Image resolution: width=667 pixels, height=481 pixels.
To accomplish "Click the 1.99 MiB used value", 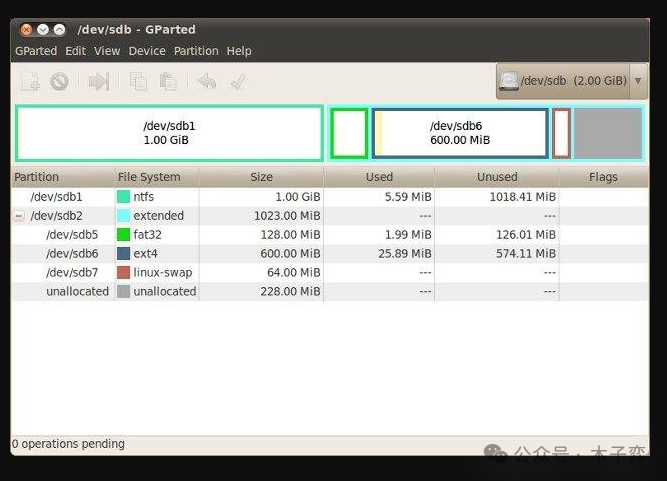I will (x=408, y=234).
